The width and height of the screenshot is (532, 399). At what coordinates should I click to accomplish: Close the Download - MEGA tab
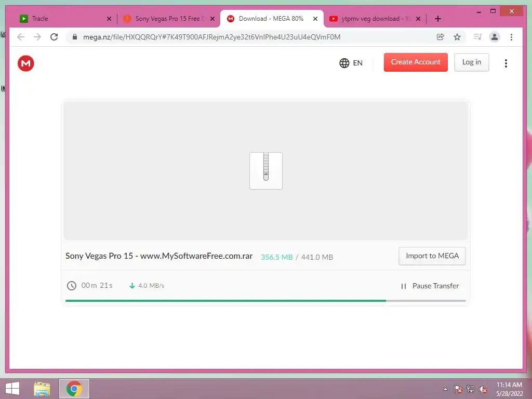[x=315, y=19]
